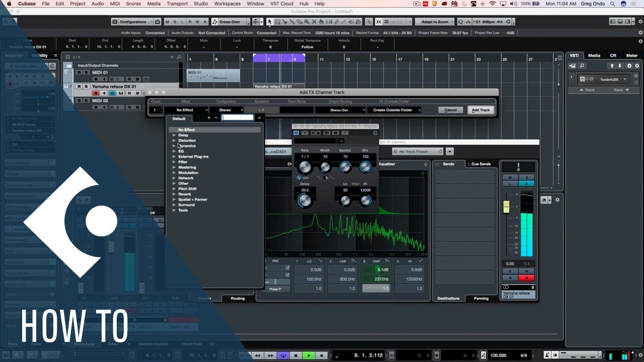Viewport: 644px width, 362px height.
Task: Click the Add Track plus icon in track list
Action: click(172, 57)
